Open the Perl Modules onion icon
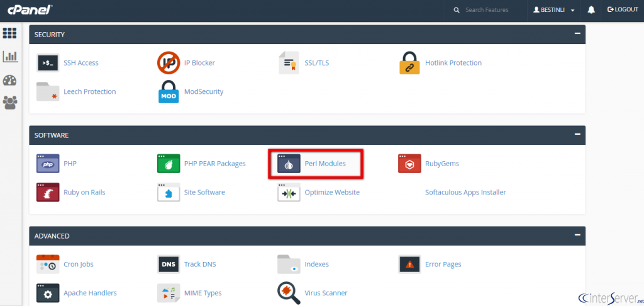The image size is (644, 306). 289,164
